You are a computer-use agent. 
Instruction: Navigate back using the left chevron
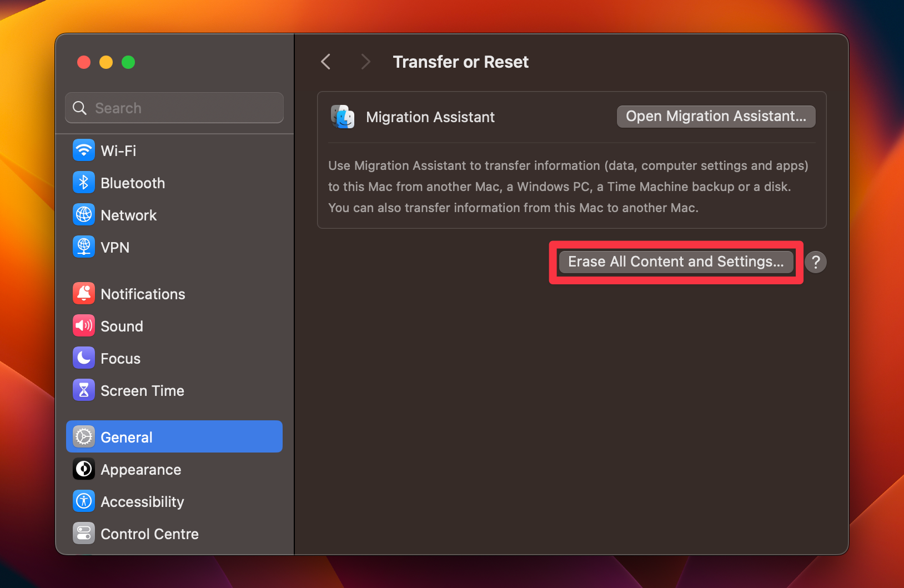pyautogui.click(x=325, y=62)
